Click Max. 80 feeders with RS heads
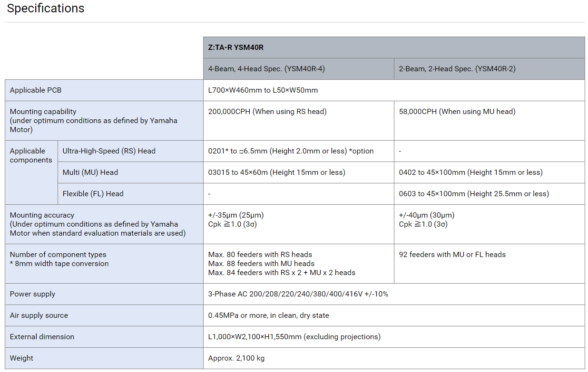This screenshot has width=588, height=372. point(260,255)
